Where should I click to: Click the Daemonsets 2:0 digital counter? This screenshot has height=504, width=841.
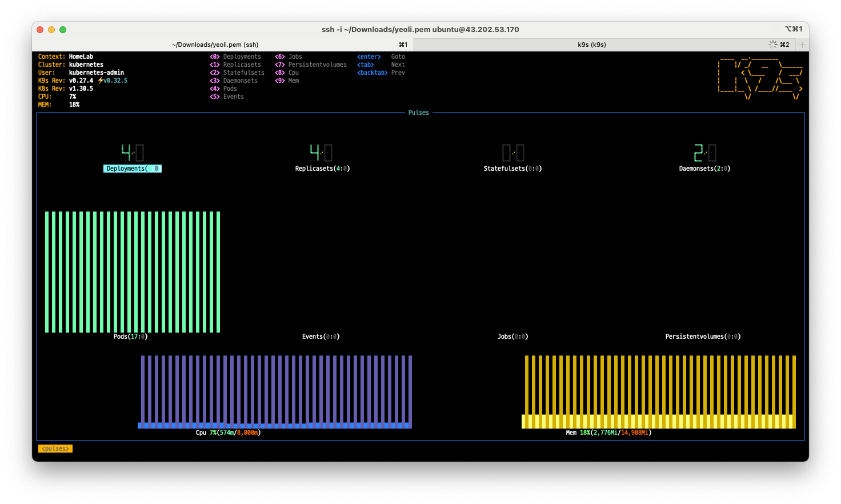705,153
